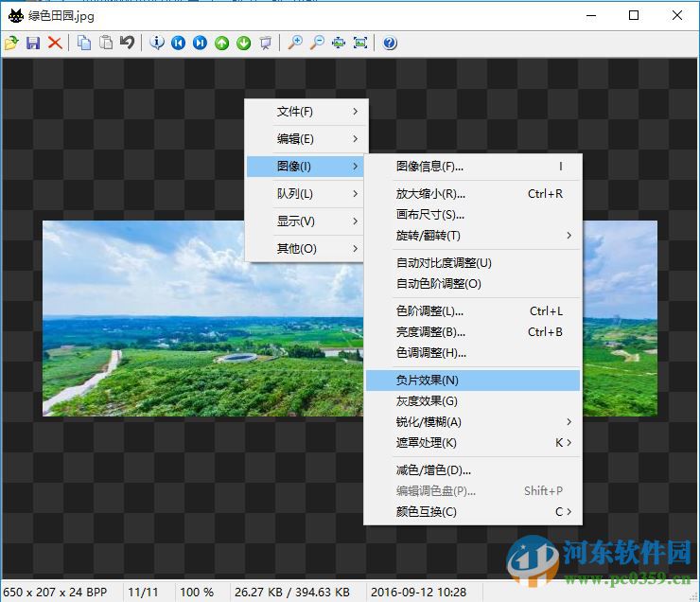
Task: Open help via question mark icon
Action: (390, 43)
